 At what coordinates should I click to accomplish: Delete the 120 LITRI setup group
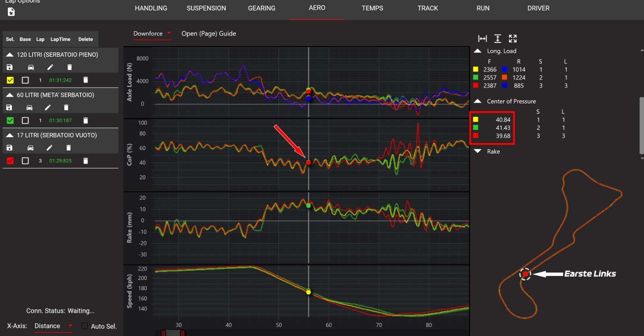[70, 67]
